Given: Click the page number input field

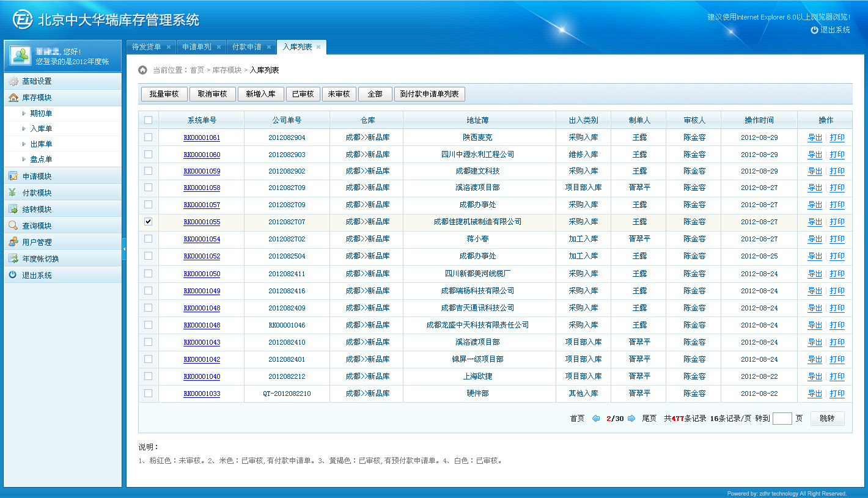Looking at the screenshot, I should pos(782,419).
